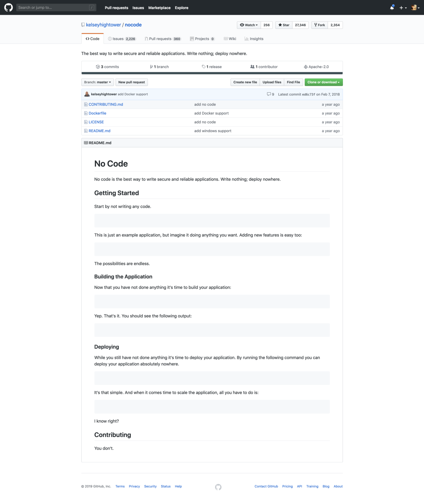Switch to the Insights tab

pyautogui.click(x=254, y=39)
